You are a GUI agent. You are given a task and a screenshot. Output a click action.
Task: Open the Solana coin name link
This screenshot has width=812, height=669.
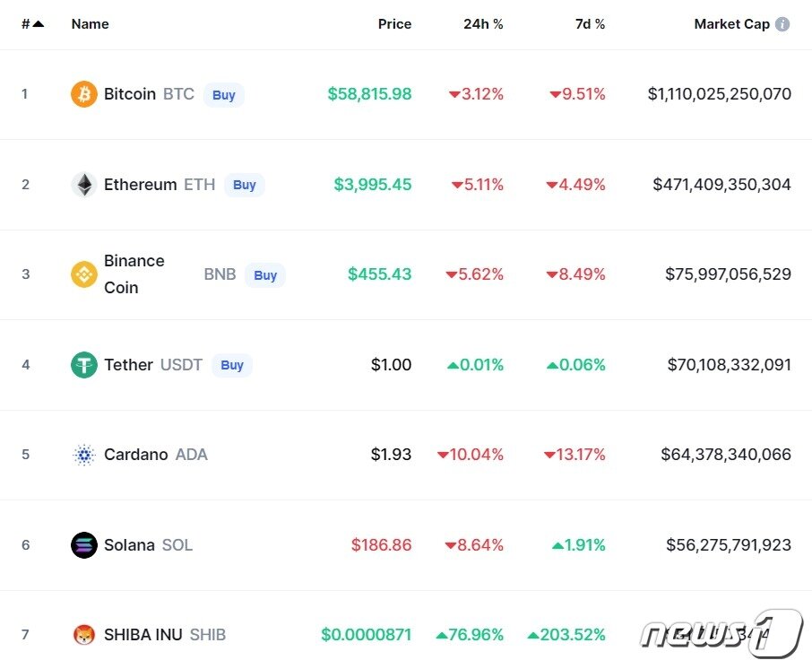tap(129, 545)
